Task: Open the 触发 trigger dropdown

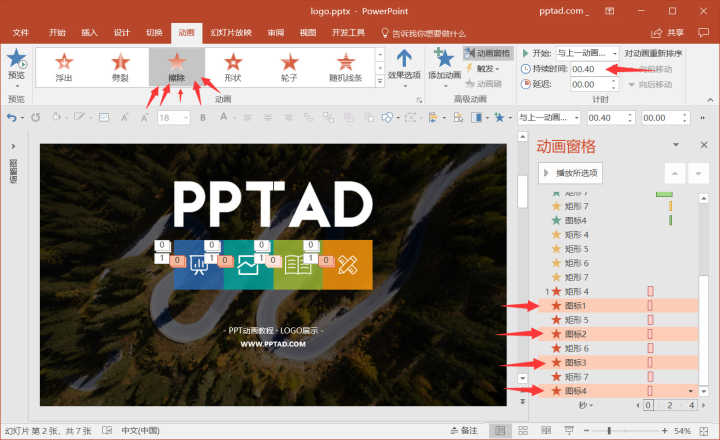Action: [483, 68]
